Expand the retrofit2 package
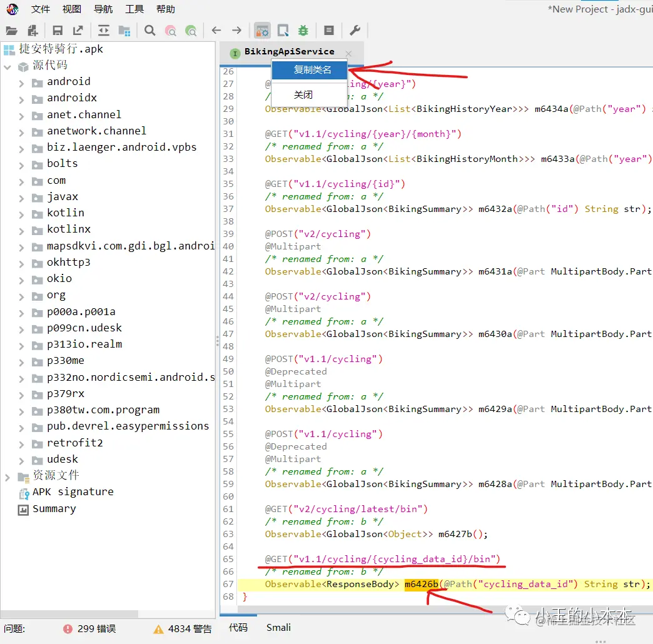Image resolution: width=653 pixels, height=644 pixels. point(21,444)
